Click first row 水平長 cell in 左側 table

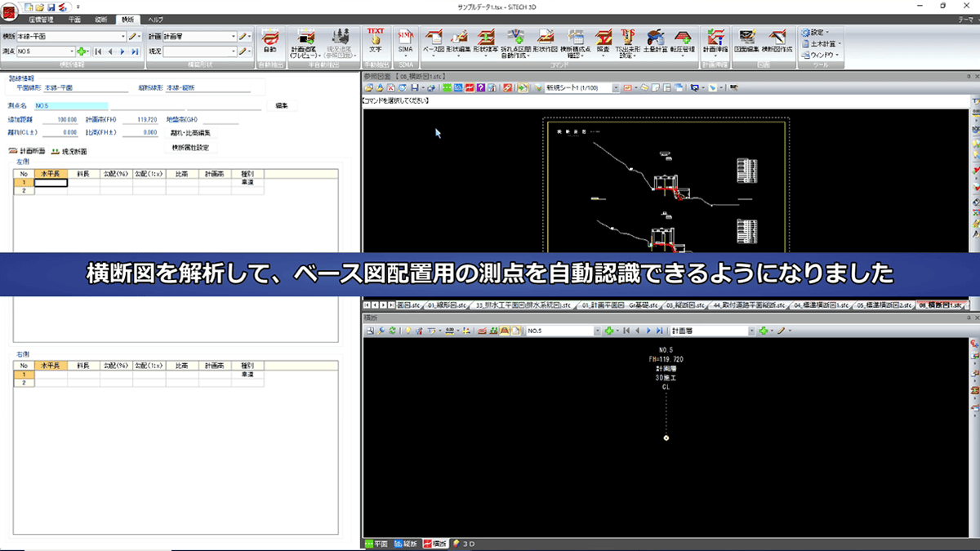(x=51, y=183)
